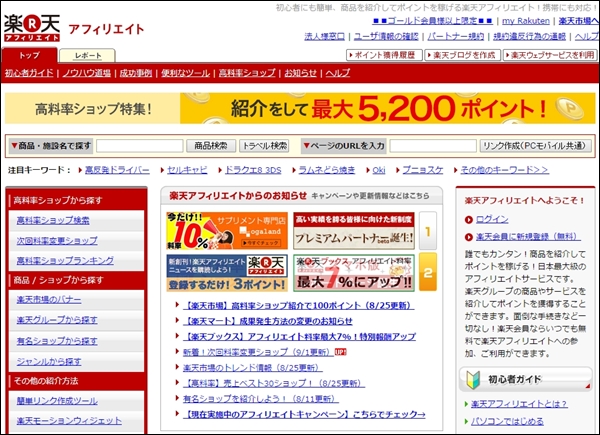The image size is (600, 435).
Task: Click 商品検索 button
Action: pyautogui.click(x=211, y=146)
